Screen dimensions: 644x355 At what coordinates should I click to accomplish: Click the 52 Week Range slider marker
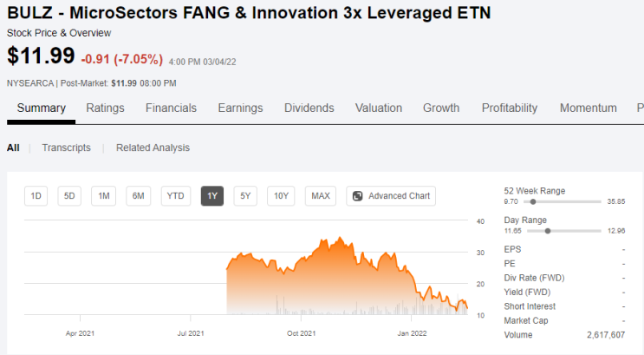[533, 202]
